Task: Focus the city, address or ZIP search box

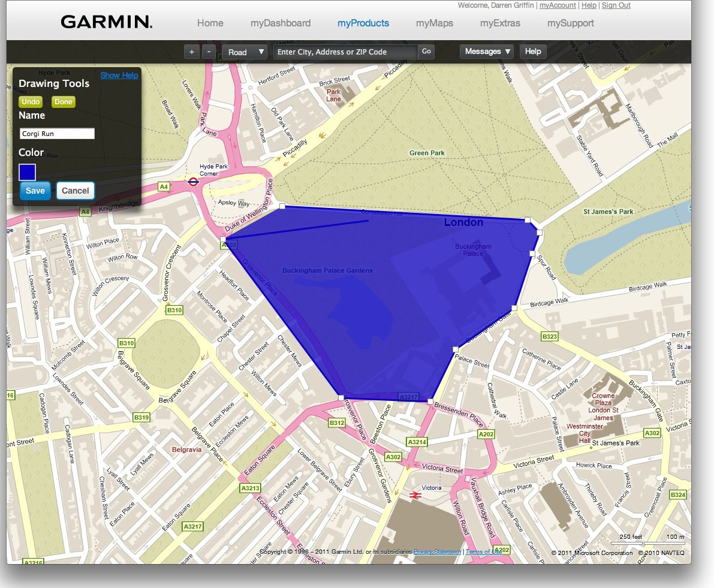Action: click(x=345, y=52)
